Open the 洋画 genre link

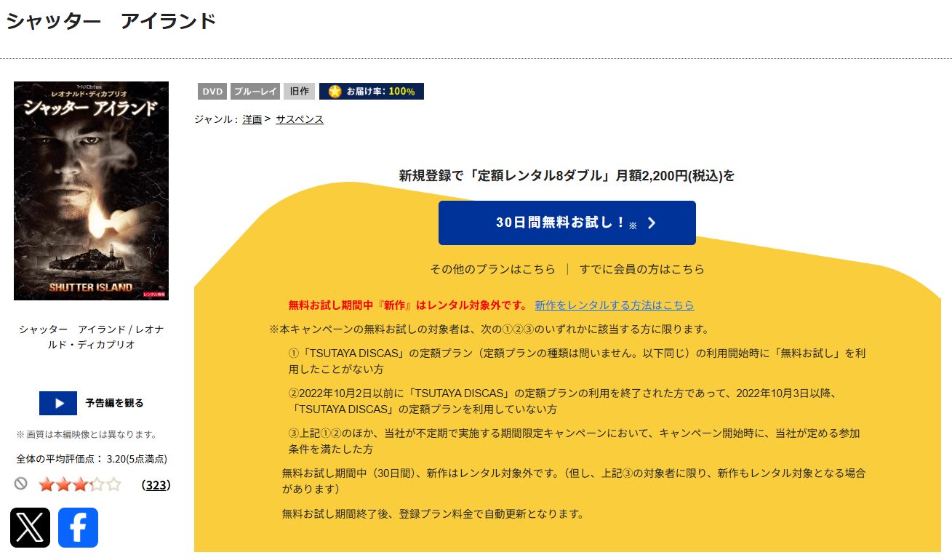(252, 119)
